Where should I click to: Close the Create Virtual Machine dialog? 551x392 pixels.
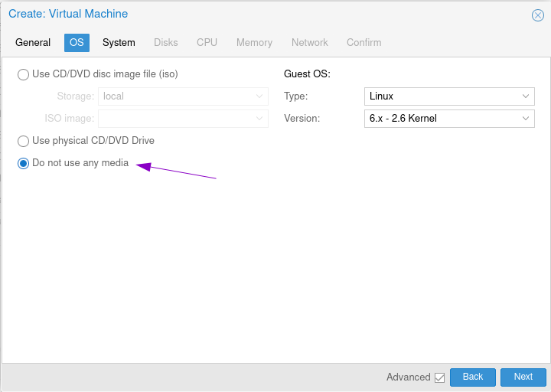point(537,15)
